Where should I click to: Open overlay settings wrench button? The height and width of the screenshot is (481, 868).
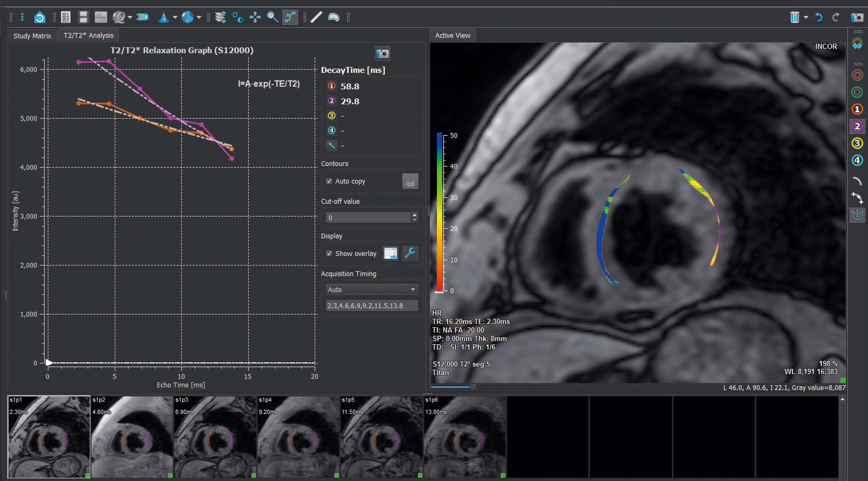tap(410, 253)
